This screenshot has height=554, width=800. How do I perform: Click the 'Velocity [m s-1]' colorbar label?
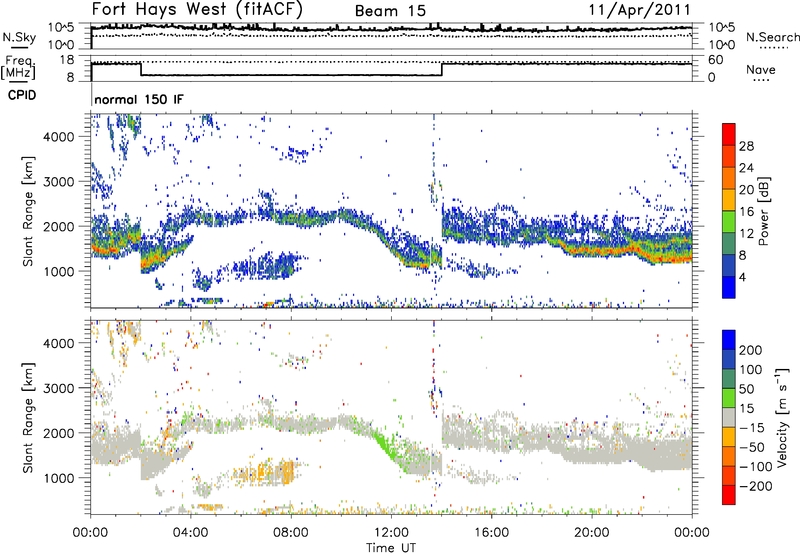(x=782, y=417)
